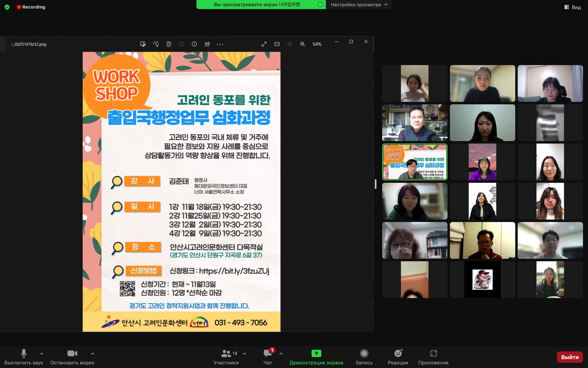Click the trash delete icon in photo viewer
The width and height of the screenshot is (588, 368).
[169, 44]
